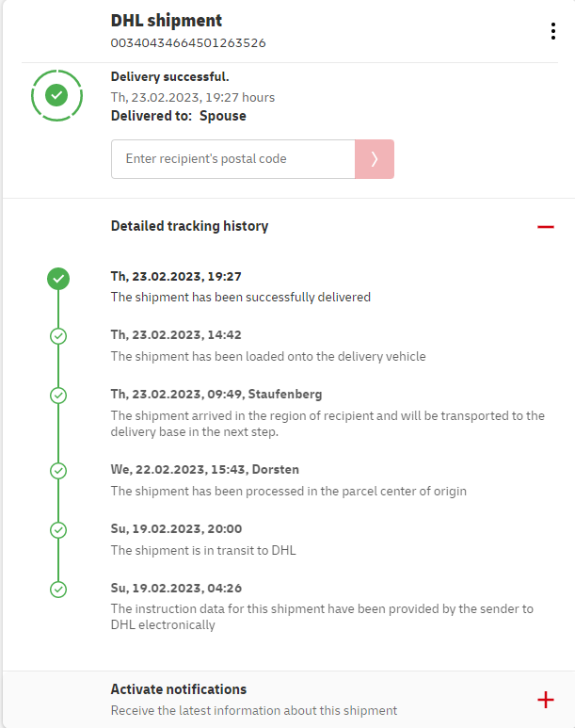Click the Detailed tracking history heading
This screenshot has width=575, height=728.
pyautogui.click(x=189, y=226)
